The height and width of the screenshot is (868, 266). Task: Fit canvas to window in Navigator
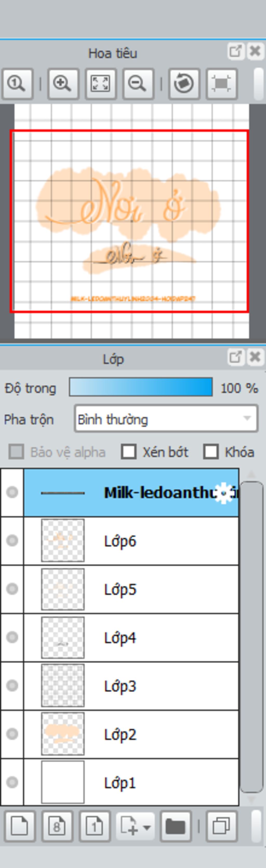coord(101,84)
